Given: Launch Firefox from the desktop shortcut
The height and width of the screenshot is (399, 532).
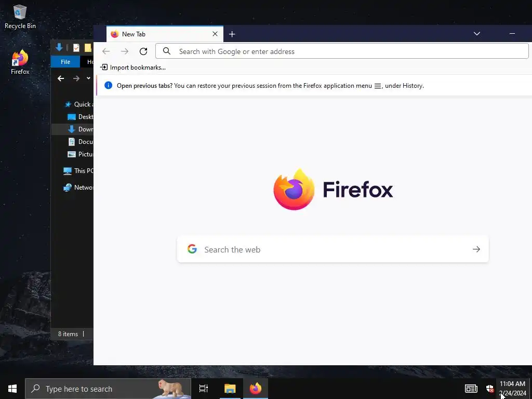Looking at the screenshot, I should [20, 62].
